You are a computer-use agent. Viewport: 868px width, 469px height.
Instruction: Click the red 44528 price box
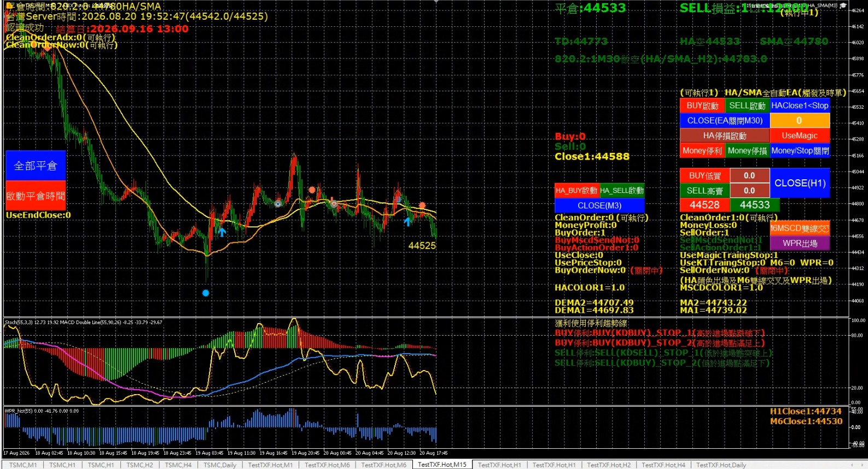pos(704,205)
